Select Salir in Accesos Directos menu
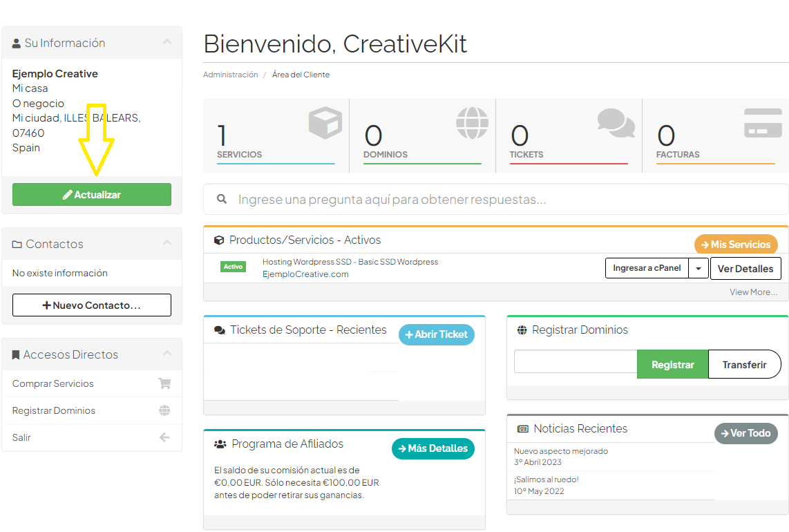This screenshot has height=532, width=789. point(21,437)
